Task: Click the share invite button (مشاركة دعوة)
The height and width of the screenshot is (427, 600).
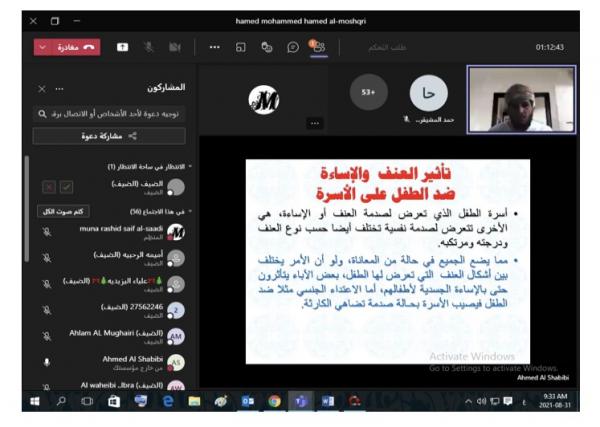Action: pos(108,136)
